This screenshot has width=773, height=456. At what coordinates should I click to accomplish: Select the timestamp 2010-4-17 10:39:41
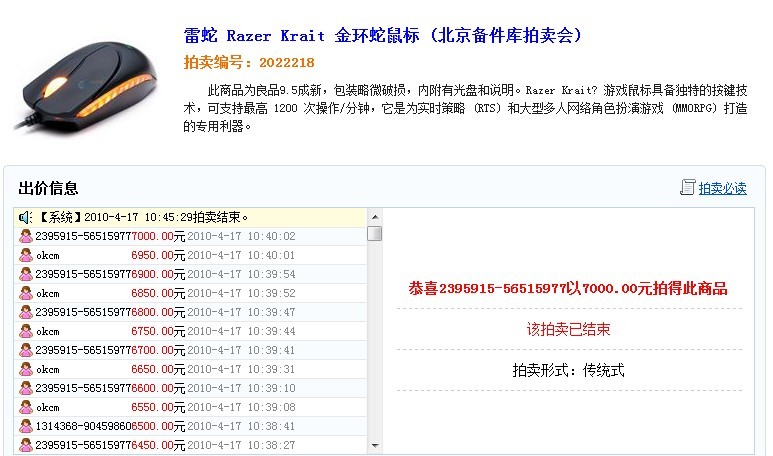pyautogui.click(x=241, y=350)
